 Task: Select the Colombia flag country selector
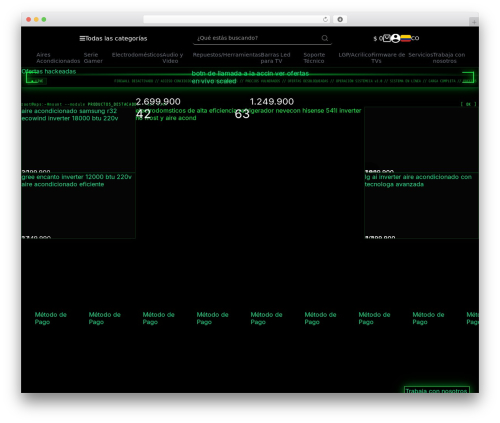point(406,38)
